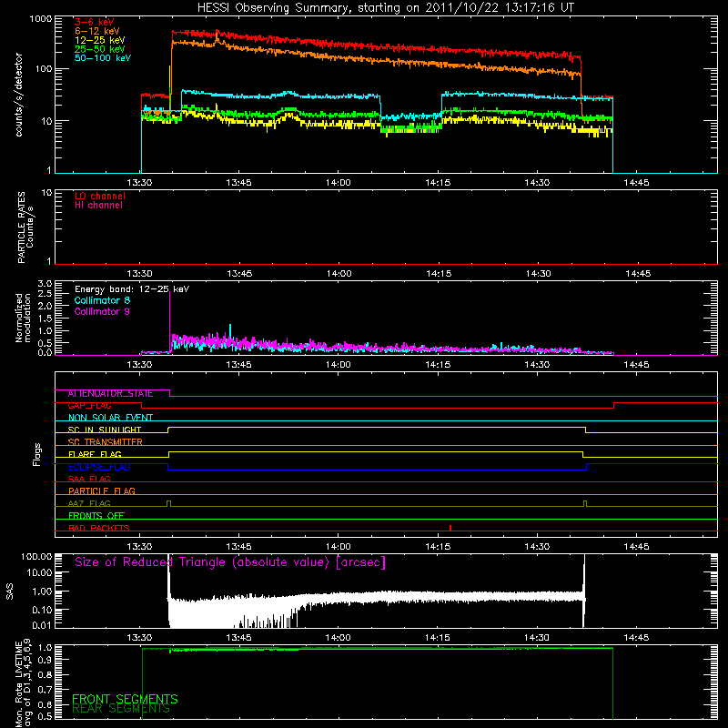The width and height of the screenshot is (728, 728).
Task: Select the 25-50 keV legend label
Action: (x=100, y=49)
